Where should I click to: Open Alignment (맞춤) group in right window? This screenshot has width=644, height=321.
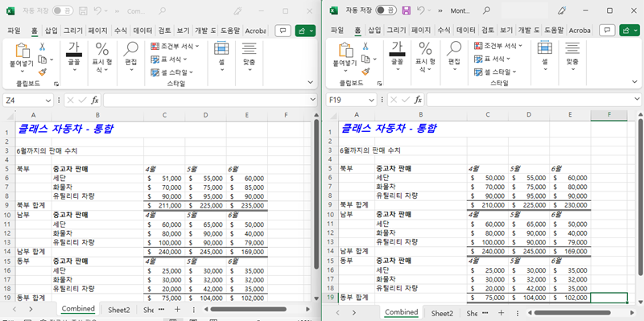(572, 57)
